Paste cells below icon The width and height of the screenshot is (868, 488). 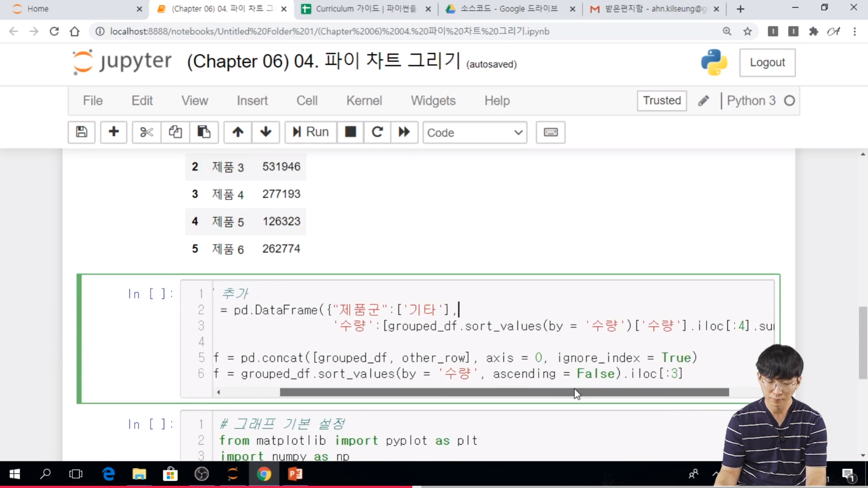click(204, 132)
